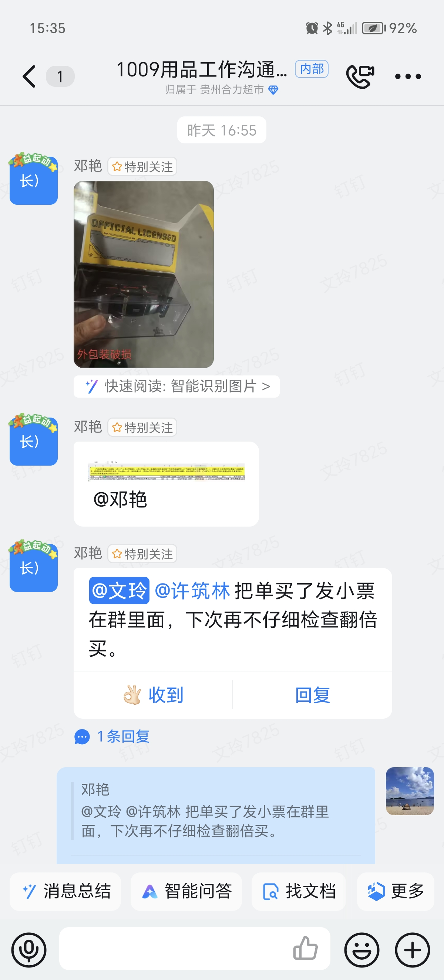Open the spreadsheet screenshot message
The width and height of the screenshot is (444, 980).
166,472
